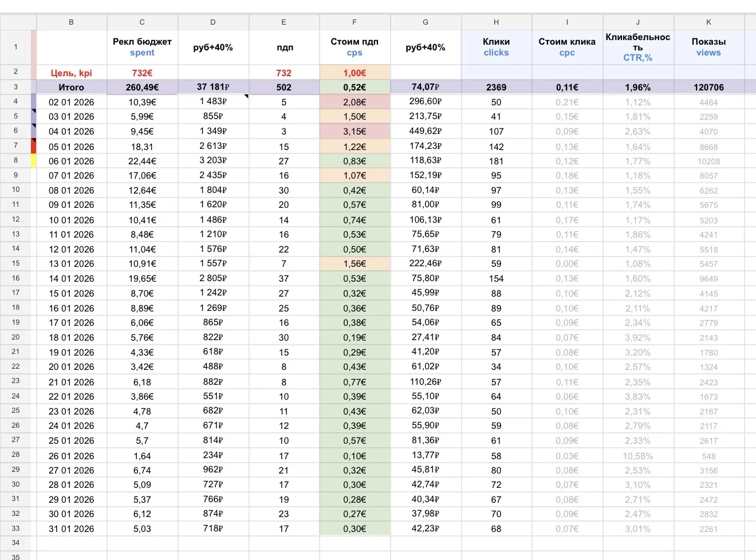This screenshot has height=560, width=756.
Task: Select clicks cell 181
Action: pyautogui.click(x=496, y=161)
